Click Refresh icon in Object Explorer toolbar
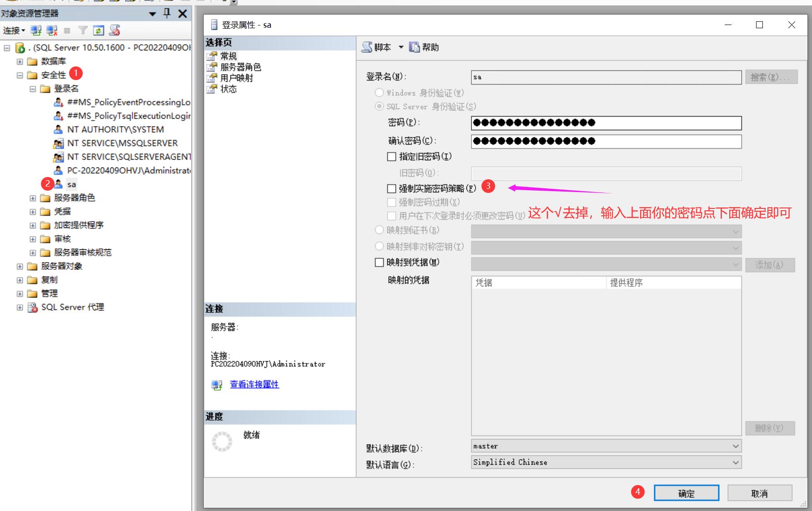The height and width of the screenshot is (511, 812). 98,30
